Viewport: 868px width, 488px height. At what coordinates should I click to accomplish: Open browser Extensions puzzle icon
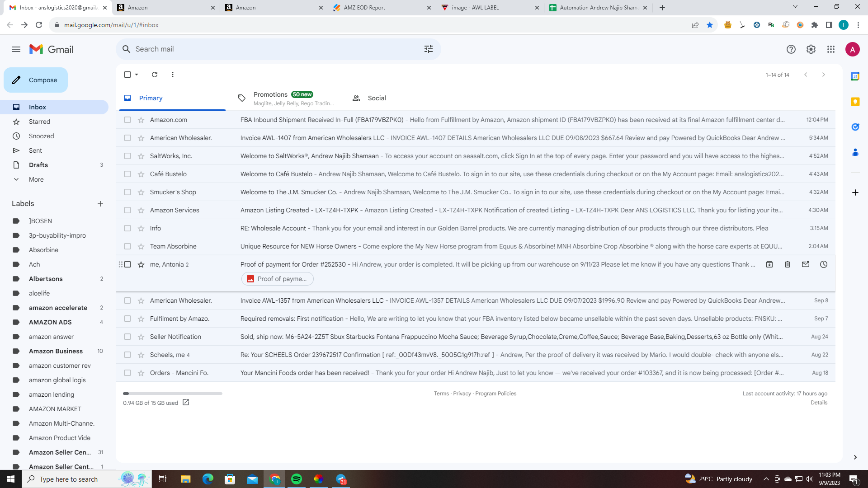815,25
